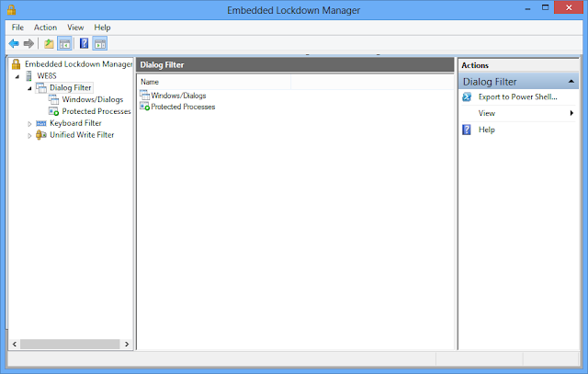Select Dialog Filter in the tree
The height and width of the screenshot is (374, 588).
pyautogui.click(x=71, y=88)
